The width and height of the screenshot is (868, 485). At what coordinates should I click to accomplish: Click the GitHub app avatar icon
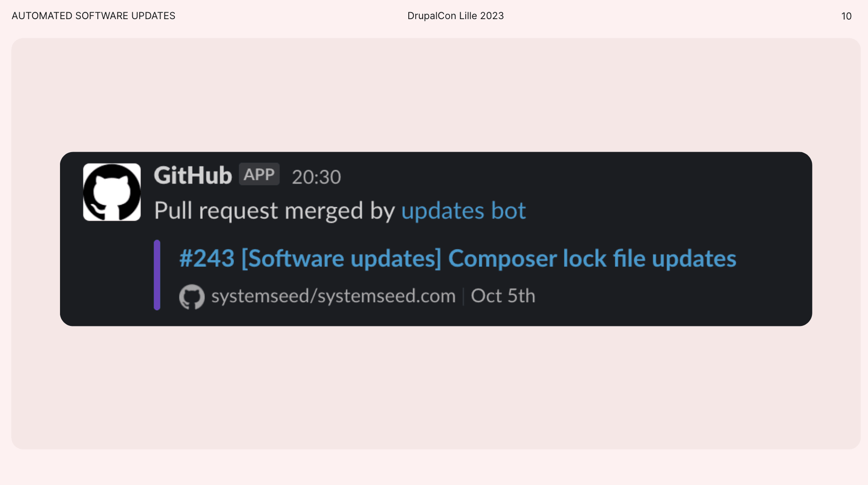click(112, 192)
